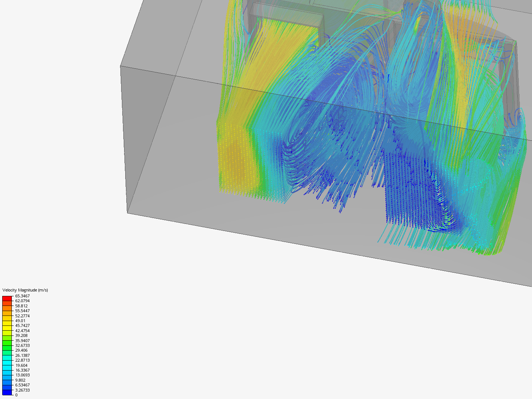Click the 58.812 legend label
Viewport: 532px width, 399px height.
(21, 306)
